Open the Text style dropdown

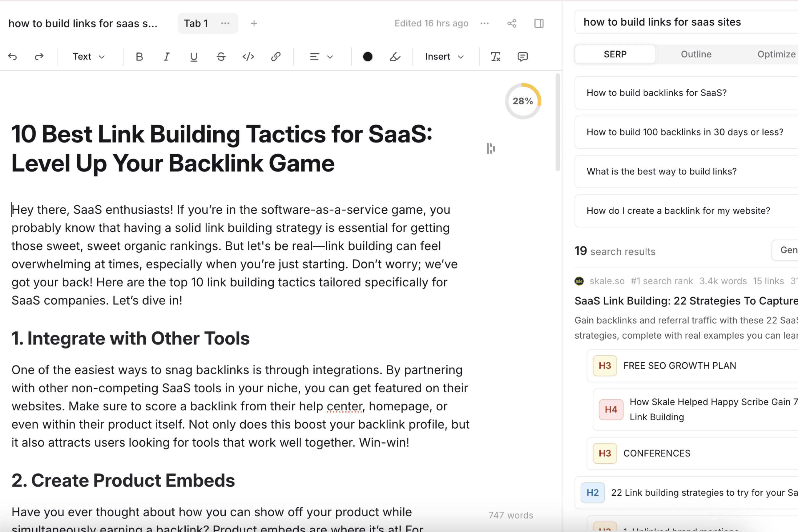tap(89, 57)
